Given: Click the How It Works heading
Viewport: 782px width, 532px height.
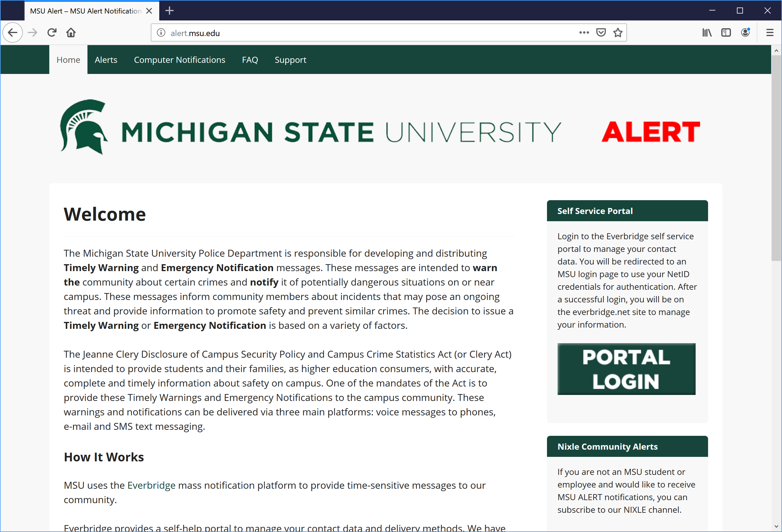Looking at the screenshot, I should (104, 457).
